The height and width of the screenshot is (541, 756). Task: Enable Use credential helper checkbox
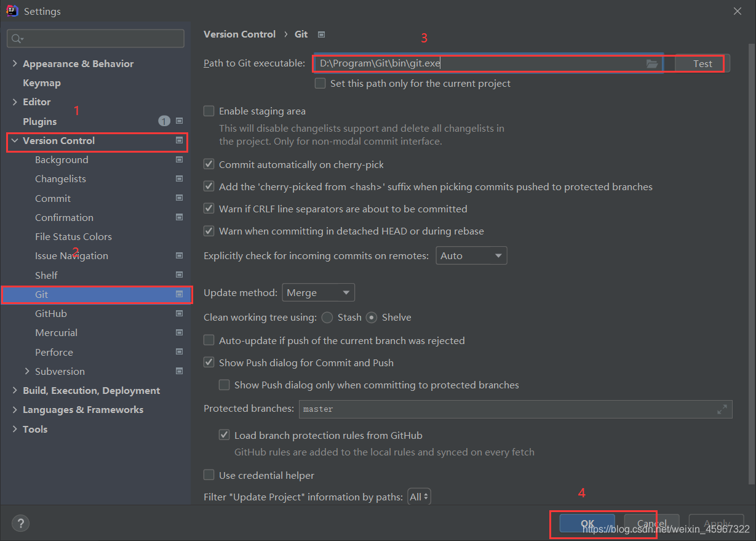click(209, 475)
